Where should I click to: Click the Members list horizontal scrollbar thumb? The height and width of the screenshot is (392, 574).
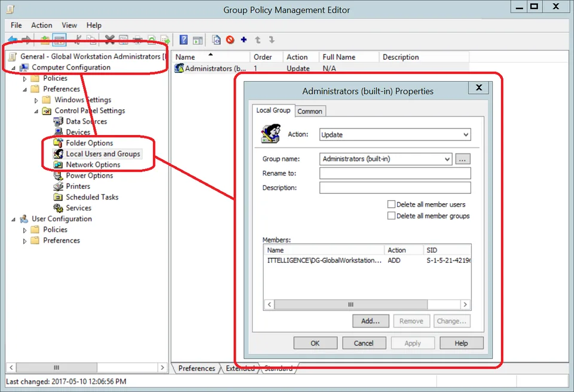351,305
